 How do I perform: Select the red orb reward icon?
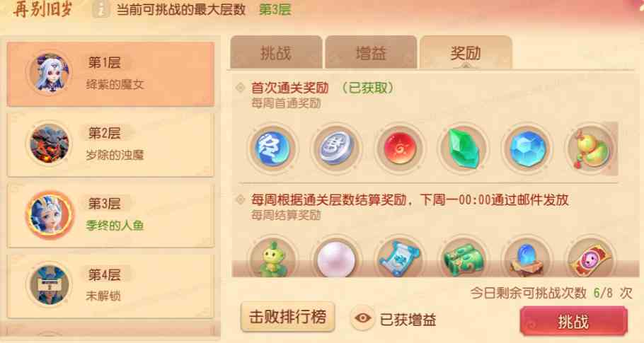click(400, 148)
